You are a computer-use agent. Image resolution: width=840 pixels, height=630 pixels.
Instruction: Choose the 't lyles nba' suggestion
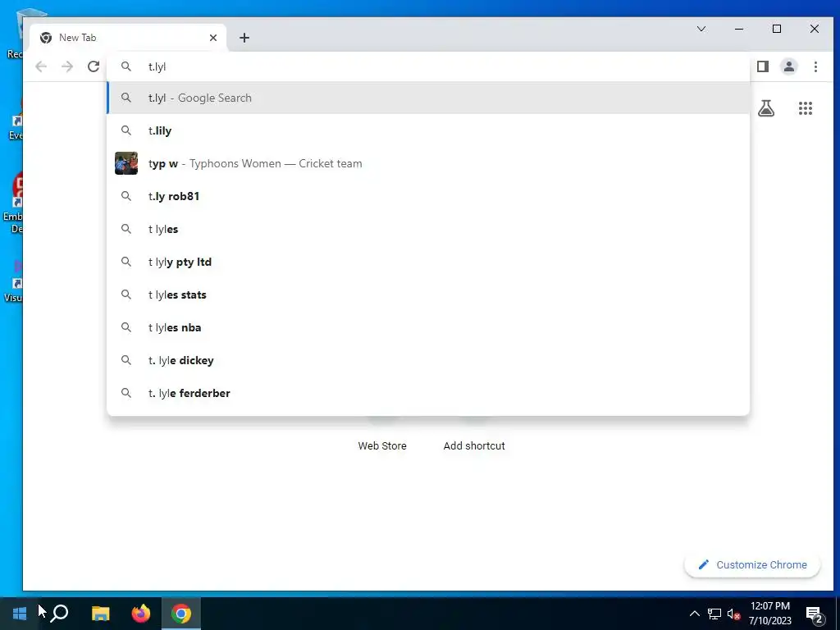point(428,327)
